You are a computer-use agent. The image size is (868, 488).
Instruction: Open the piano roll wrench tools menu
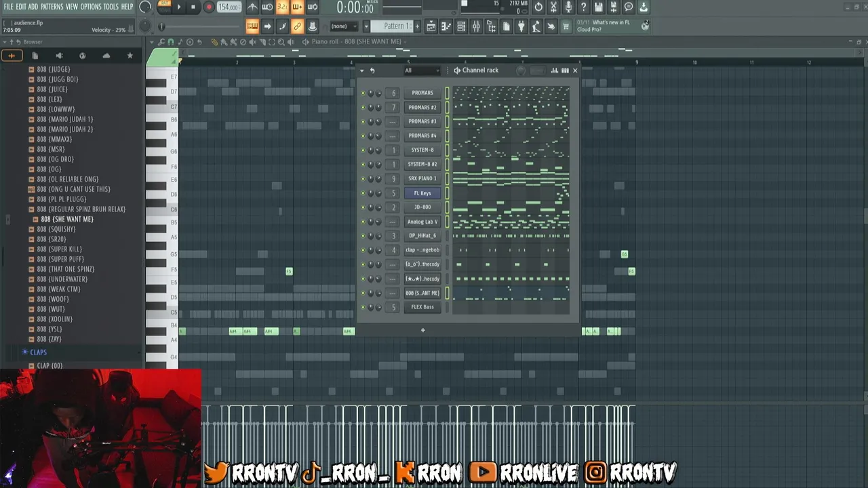tap(161, 42)
